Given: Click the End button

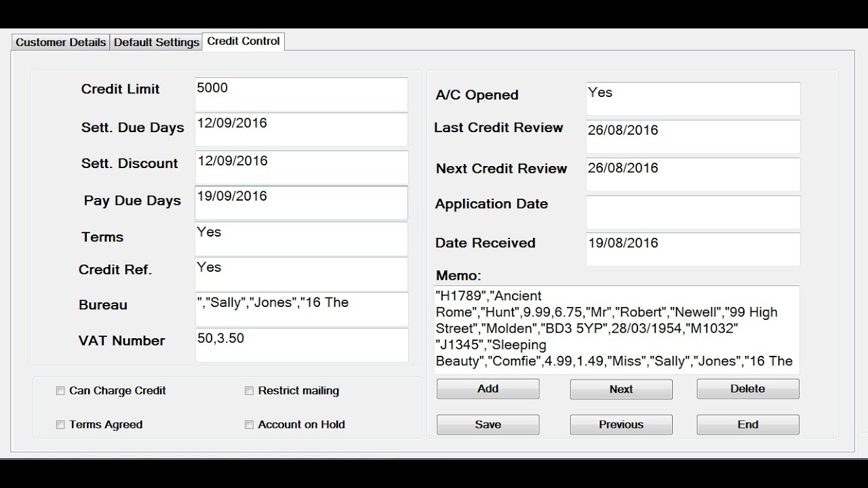Looking at the screenshot, I should click(x=748, y=424).
